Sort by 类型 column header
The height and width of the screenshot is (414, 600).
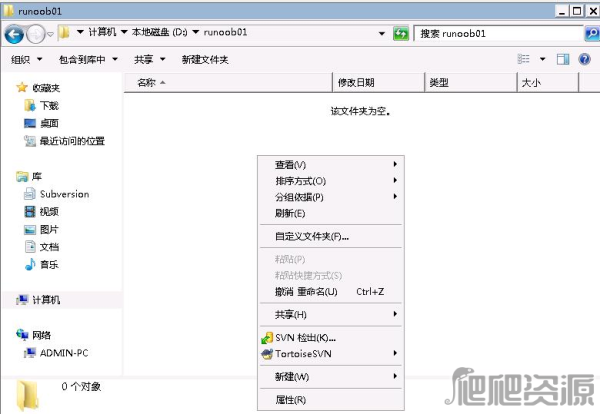coord(471,82)
